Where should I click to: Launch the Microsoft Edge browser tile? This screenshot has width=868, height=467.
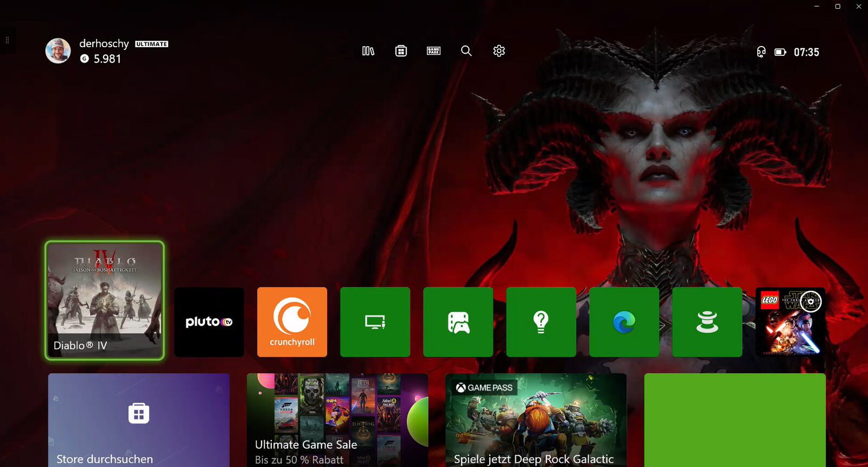coord(624,322)
